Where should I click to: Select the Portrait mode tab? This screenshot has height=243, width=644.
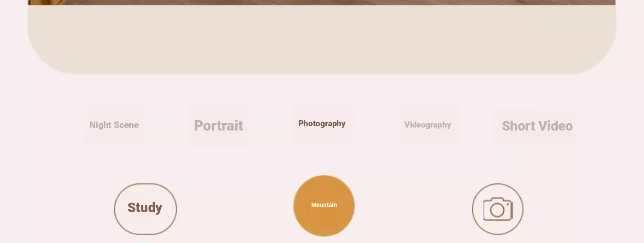click(219, 125)
